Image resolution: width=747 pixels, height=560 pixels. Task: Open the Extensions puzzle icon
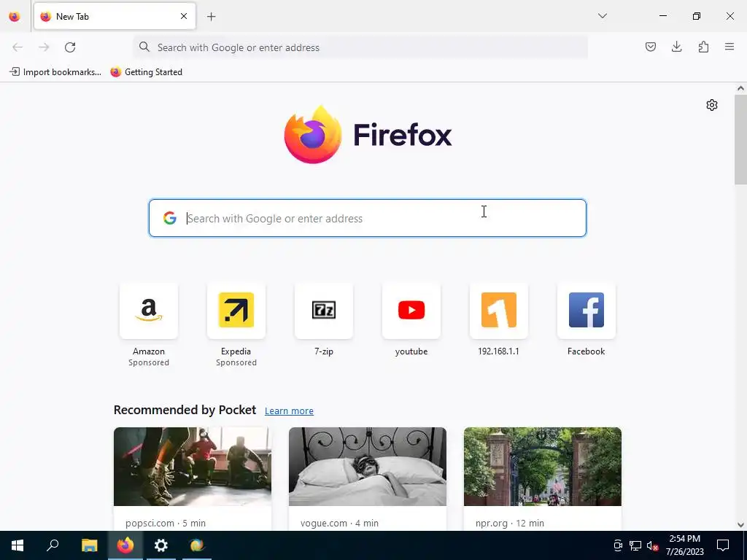click(703, 47)
